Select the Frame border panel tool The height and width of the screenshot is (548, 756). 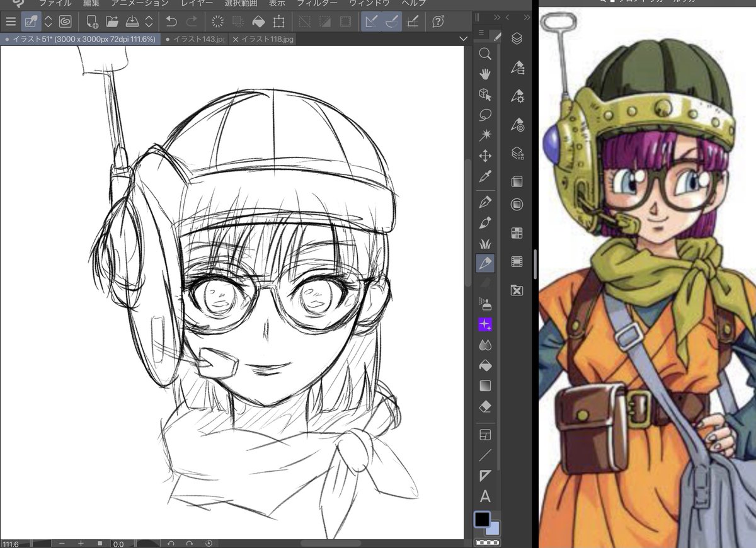click(485, 435)
